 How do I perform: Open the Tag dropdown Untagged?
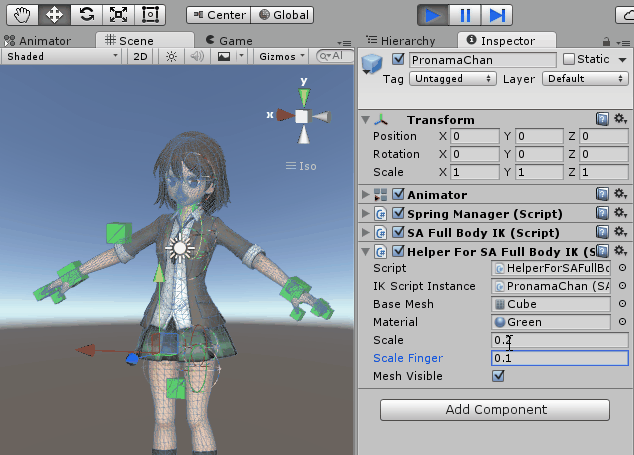pos(452,78)
